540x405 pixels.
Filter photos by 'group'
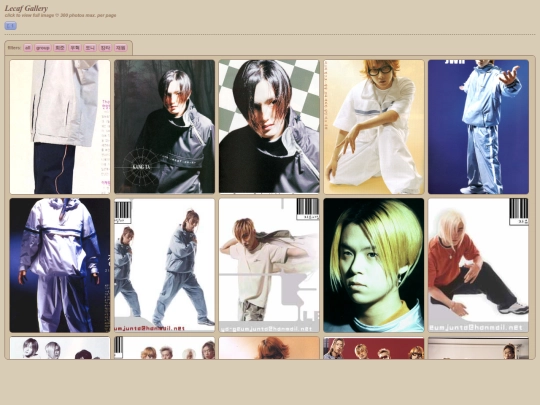click(43, 48)
